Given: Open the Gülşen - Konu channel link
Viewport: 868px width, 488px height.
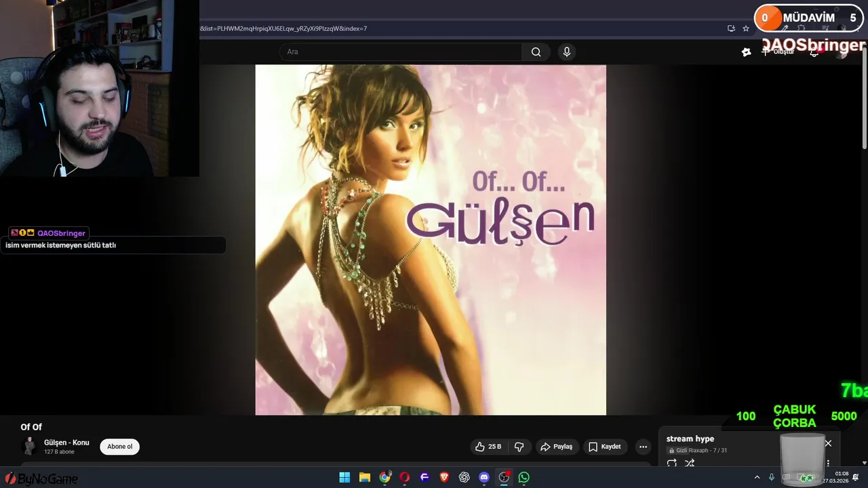Looking at the screenshot, I should tap(66, 443).
